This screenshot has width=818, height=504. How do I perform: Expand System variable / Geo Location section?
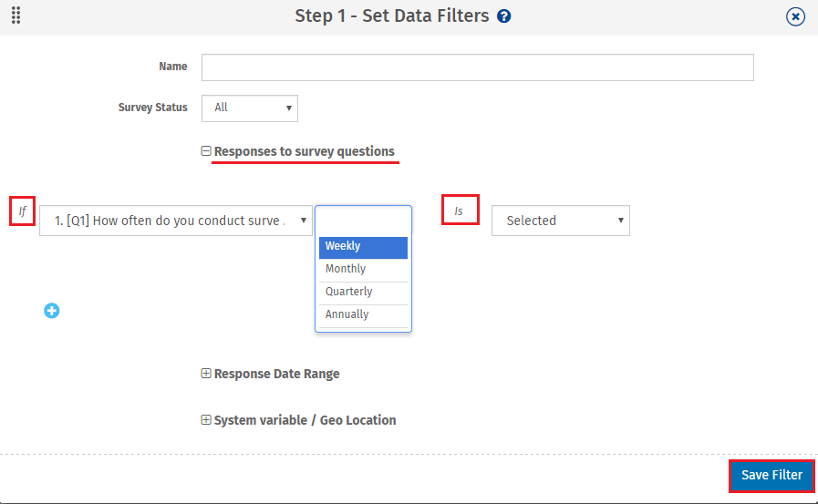coord(206,420)
